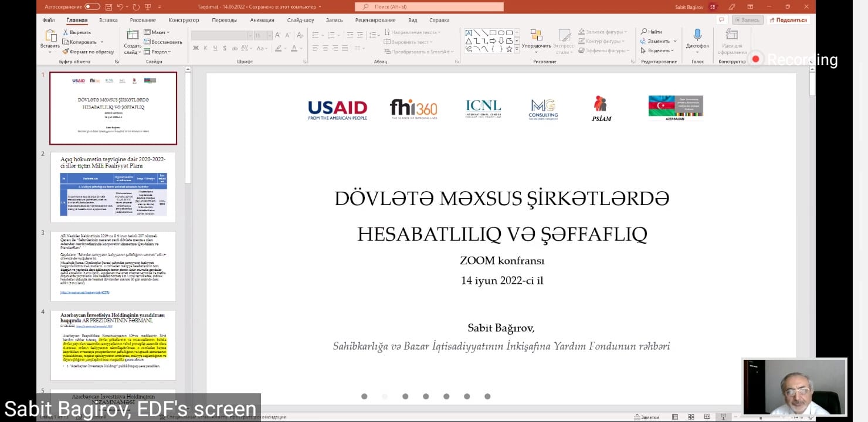Image resolution: width=868 pixels, height=422 pixels.
Task: Click the comments speech bubble icon
Action: (x=723, y=20)
